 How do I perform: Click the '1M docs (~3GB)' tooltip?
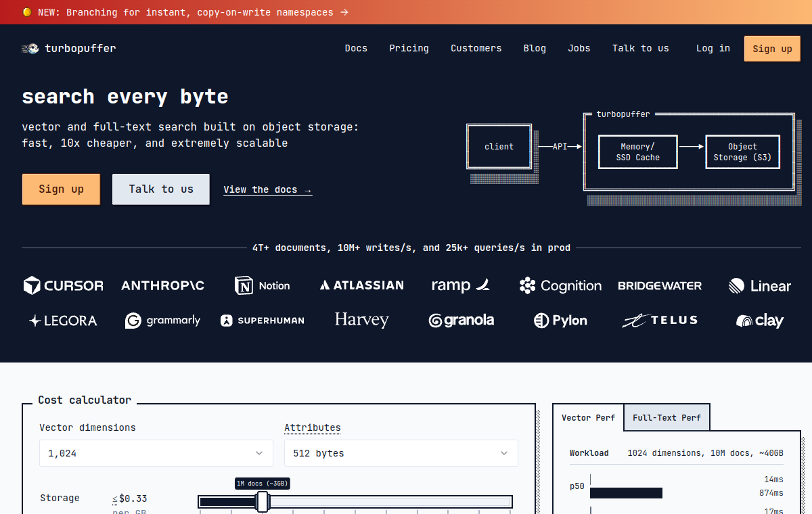pyautogui.click(x=263, y=484)
